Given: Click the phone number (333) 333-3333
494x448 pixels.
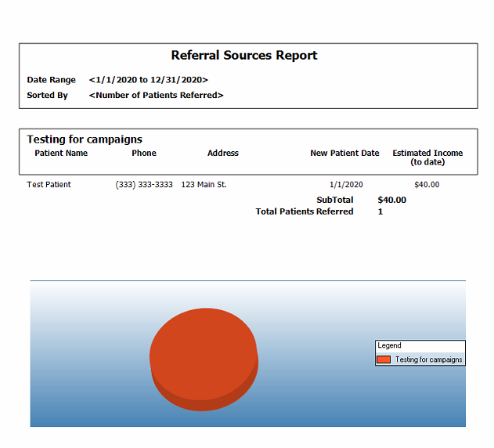Looking at the screenshot, I should coord(144,185).
